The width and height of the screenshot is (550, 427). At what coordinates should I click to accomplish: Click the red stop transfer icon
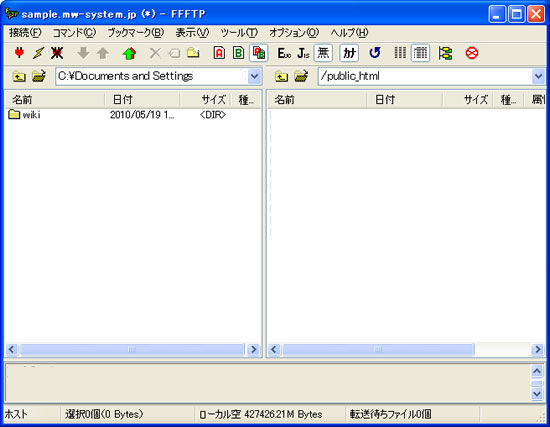click(x=471, y=53)
